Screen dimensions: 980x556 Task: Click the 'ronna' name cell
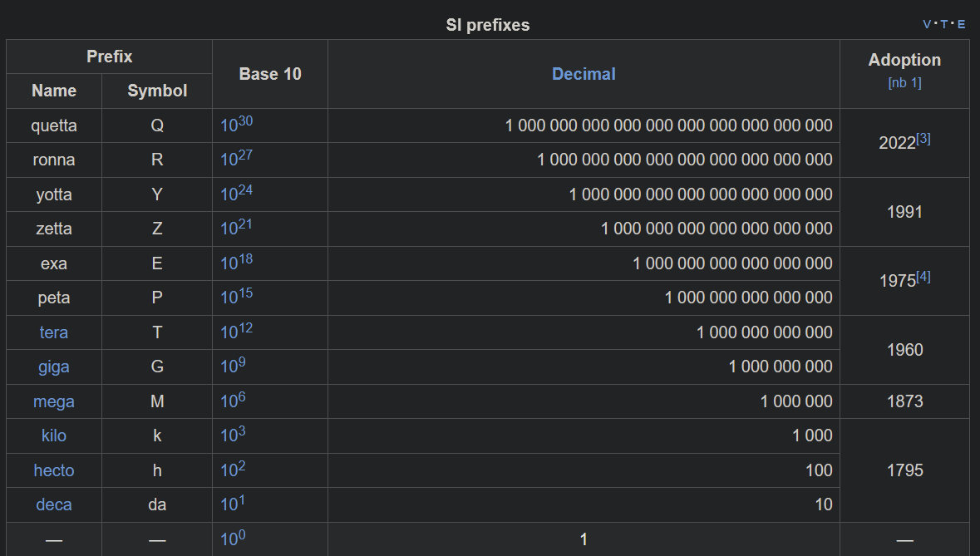click(54, 160)
